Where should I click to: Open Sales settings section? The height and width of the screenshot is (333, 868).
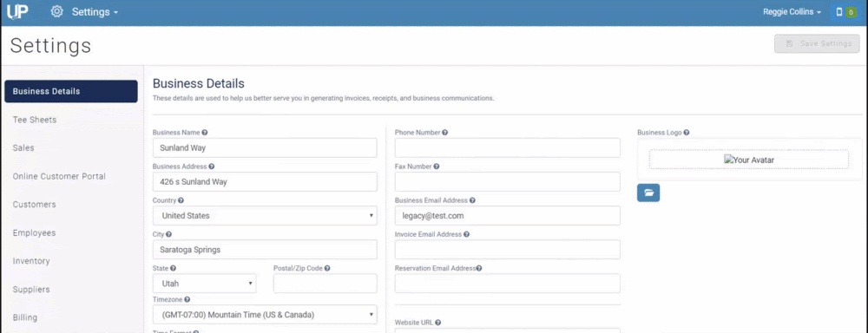23,148
